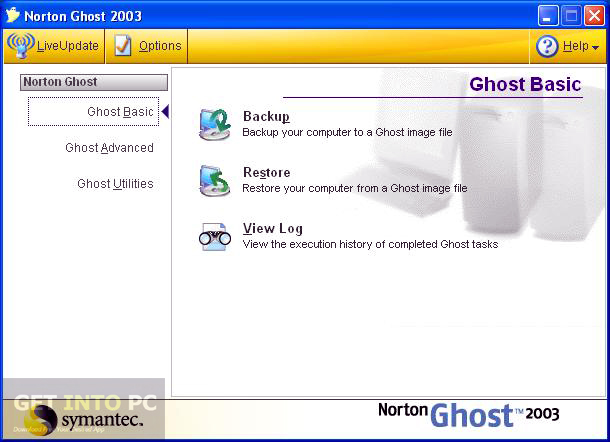Click the Restore computer disc icon
Screen dimensions: 610x442
coord(215,180)
